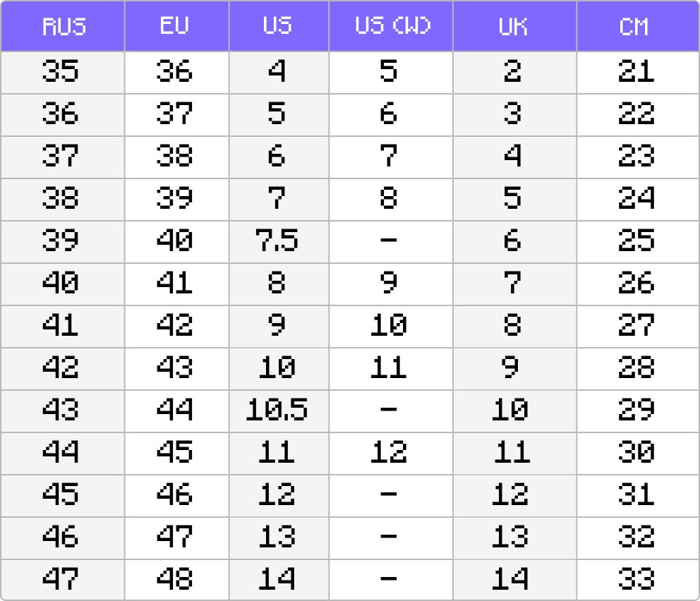The width and height of the screenshot is (700, 601).
Task: Select the CM column header
Action: click(637, 27)
